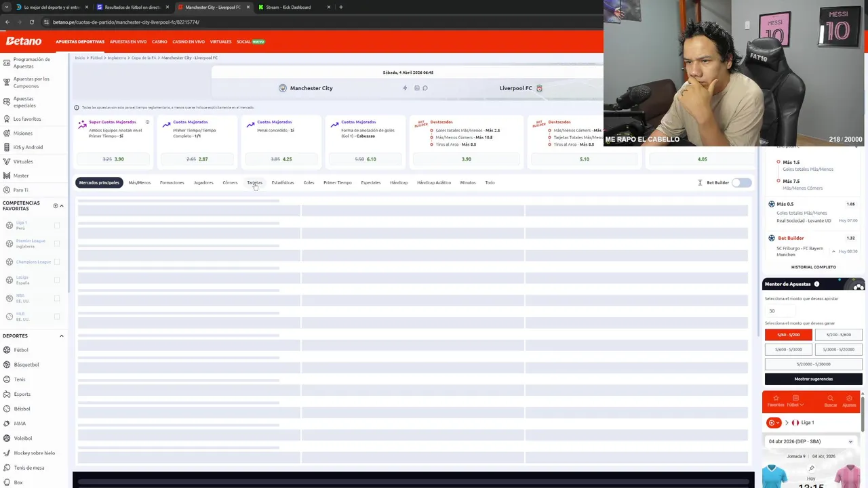The width and height of the screenshot is (868, 488).
Task: Add favorite competition plus icon
Action: [56, 206]
